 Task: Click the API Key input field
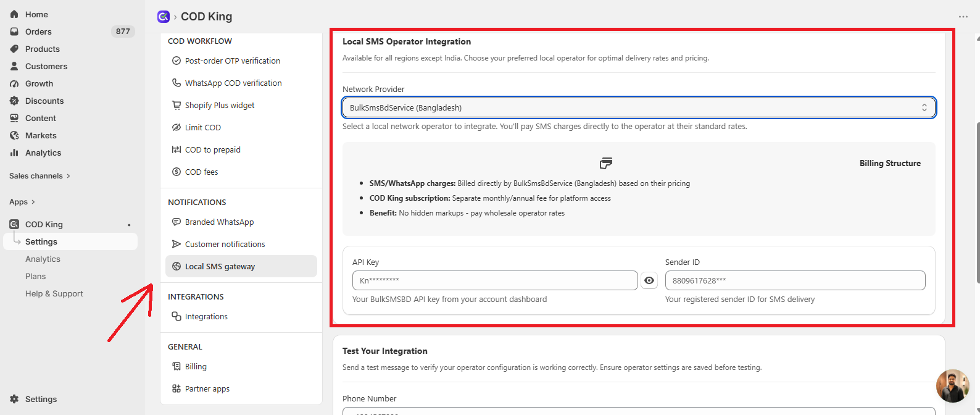coord(495,280)
